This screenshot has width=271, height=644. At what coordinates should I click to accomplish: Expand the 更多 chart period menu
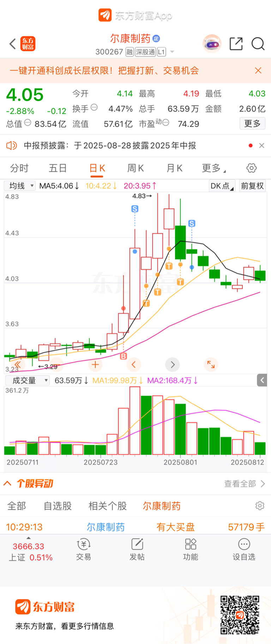[214, 168]
